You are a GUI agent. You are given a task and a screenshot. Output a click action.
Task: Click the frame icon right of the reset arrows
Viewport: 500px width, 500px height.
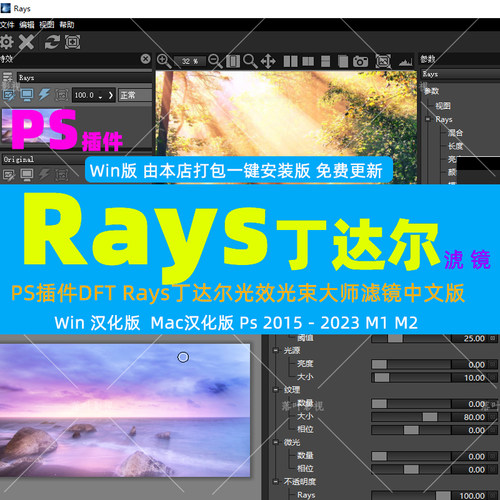point(72,42)
